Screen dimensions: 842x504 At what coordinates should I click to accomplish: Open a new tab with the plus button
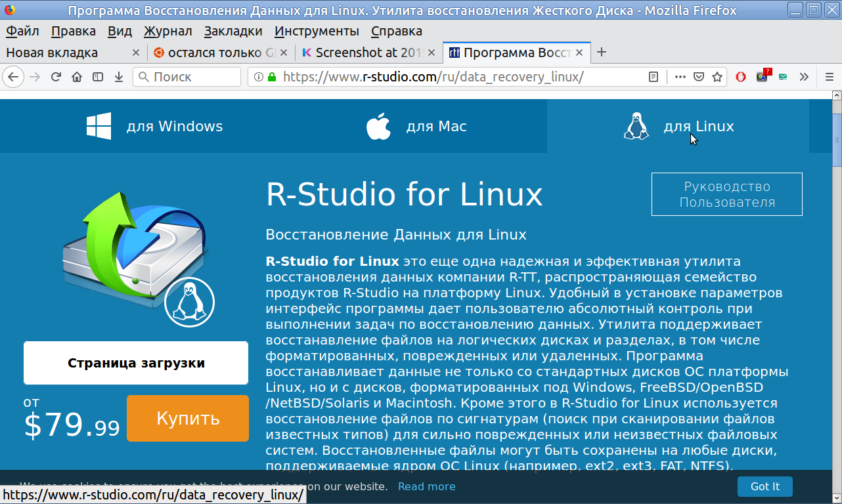pyautogui.click(x=601, y=52)
